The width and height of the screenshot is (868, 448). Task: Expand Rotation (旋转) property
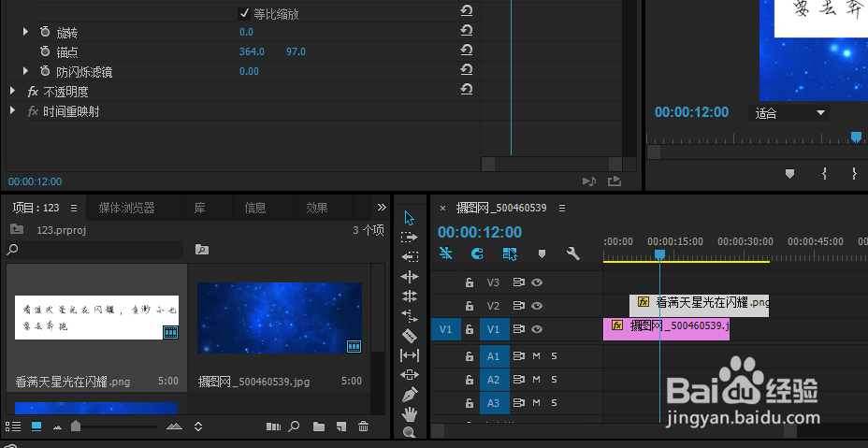pos(25,32)
